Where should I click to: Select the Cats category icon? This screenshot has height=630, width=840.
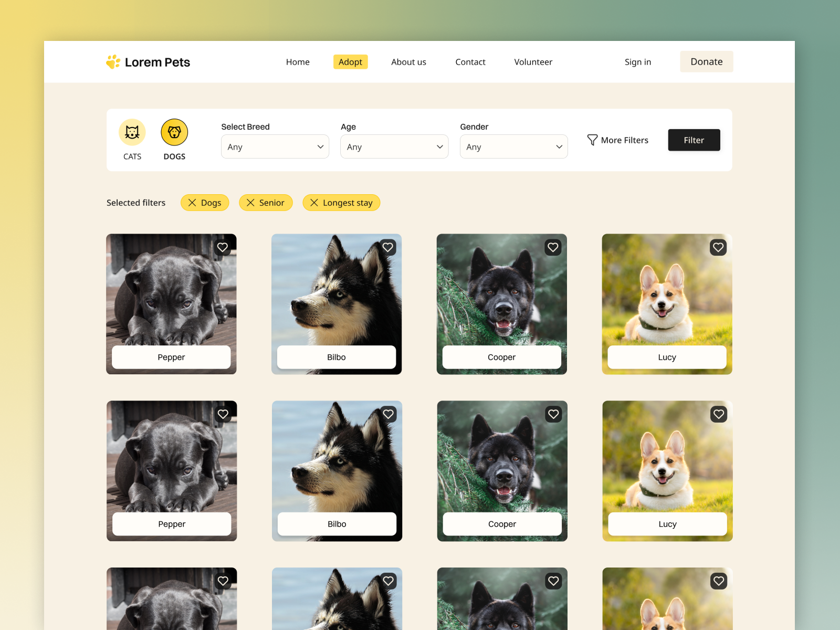[x=132, y=132]
